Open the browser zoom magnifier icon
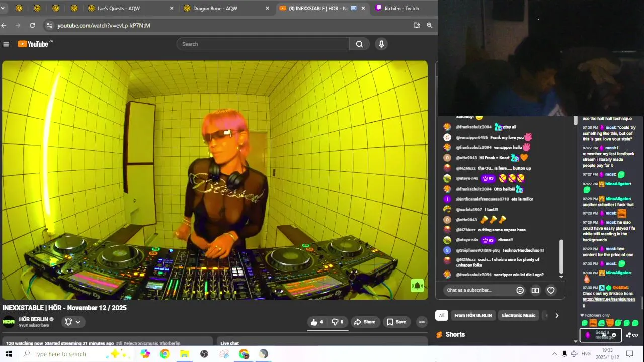The image size is (644, 362). (430, 25)
